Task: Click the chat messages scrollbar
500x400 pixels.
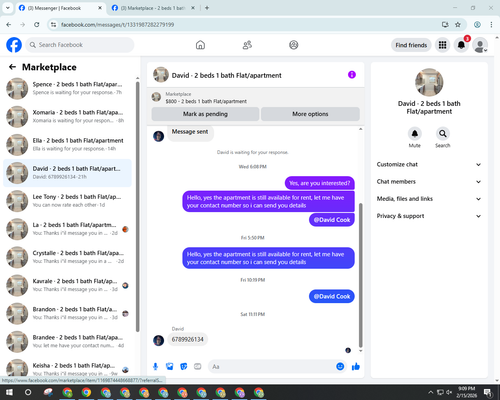Action: click(360, 275)
